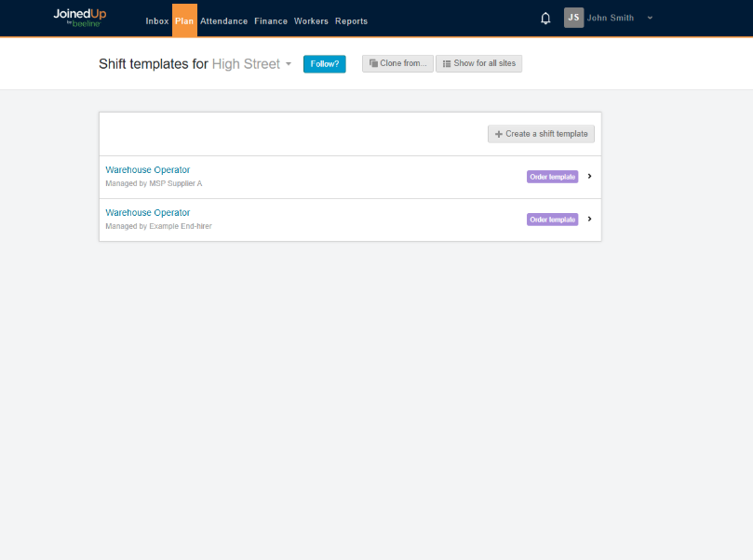
Task: Click the Order template badge for MSP Supplier A
Action: (x=552, y=176)
